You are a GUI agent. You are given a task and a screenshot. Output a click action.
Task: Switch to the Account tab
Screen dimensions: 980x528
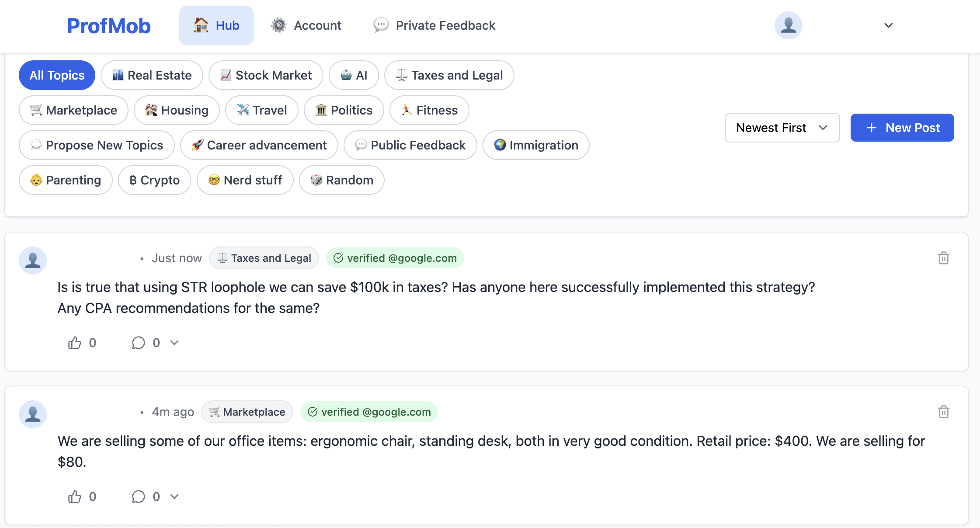click(x=306, y=25)
